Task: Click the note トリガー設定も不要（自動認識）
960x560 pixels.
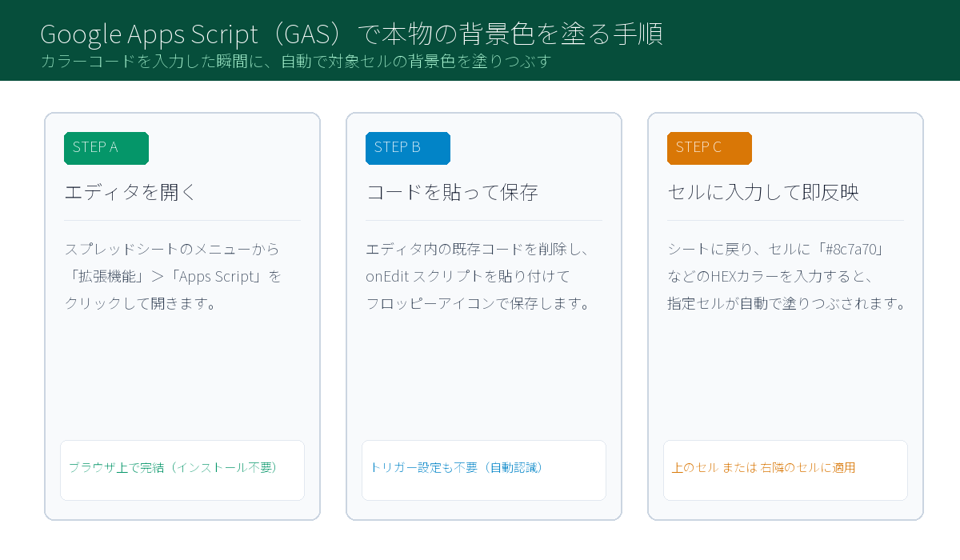Action: 456,467
